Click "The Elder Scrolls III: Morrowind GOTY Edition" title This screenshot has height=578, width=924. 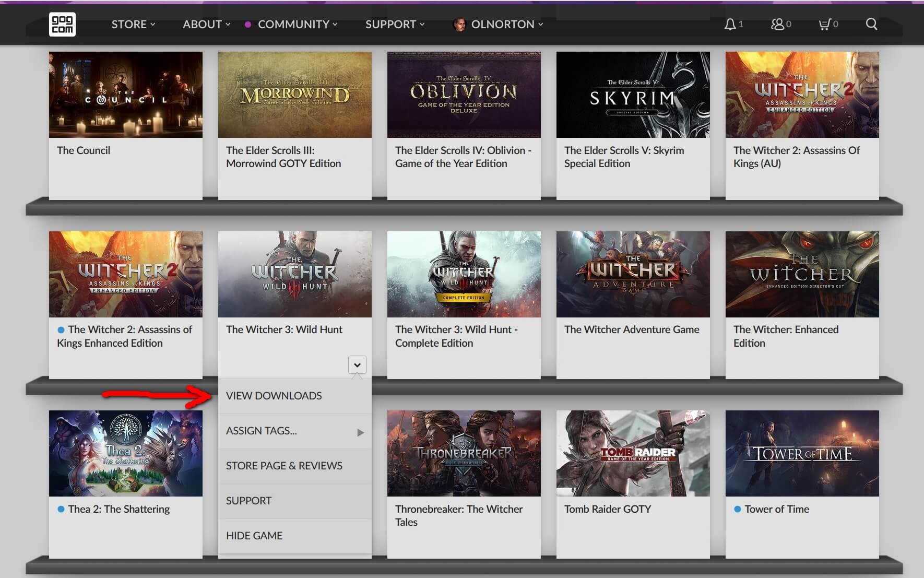[283, 157]
